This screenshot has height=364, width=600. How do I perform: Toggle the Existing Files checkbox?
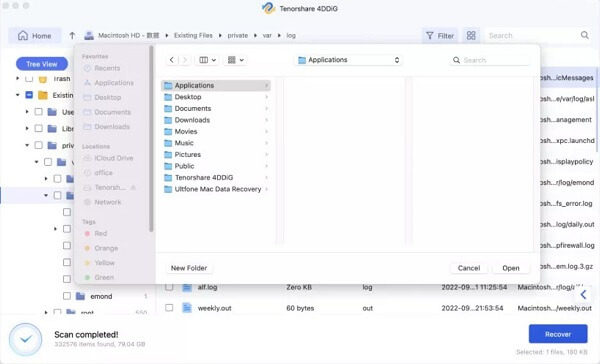pyautogui.click(x=29, y=95)
